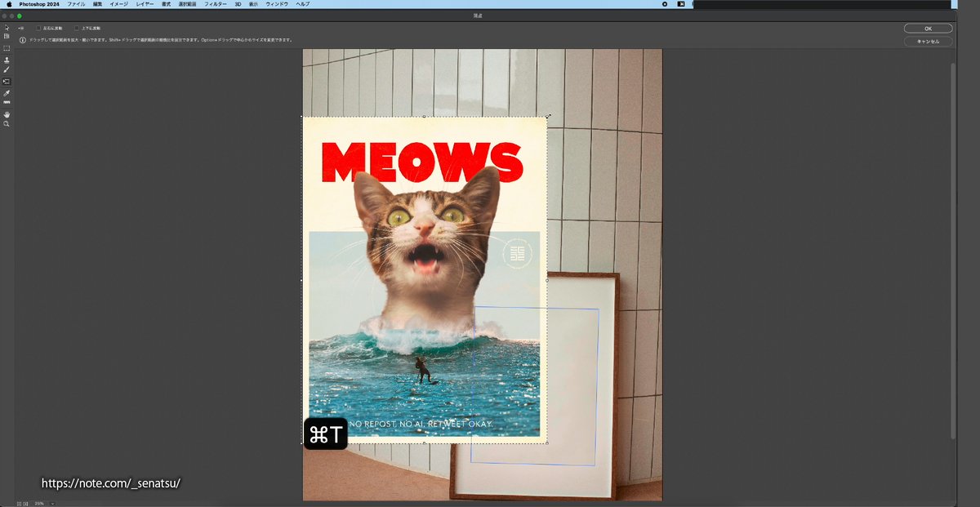Screen dimensions: 980x507
Task: Open the ウィンドウ menu
Action: [277, 4]
